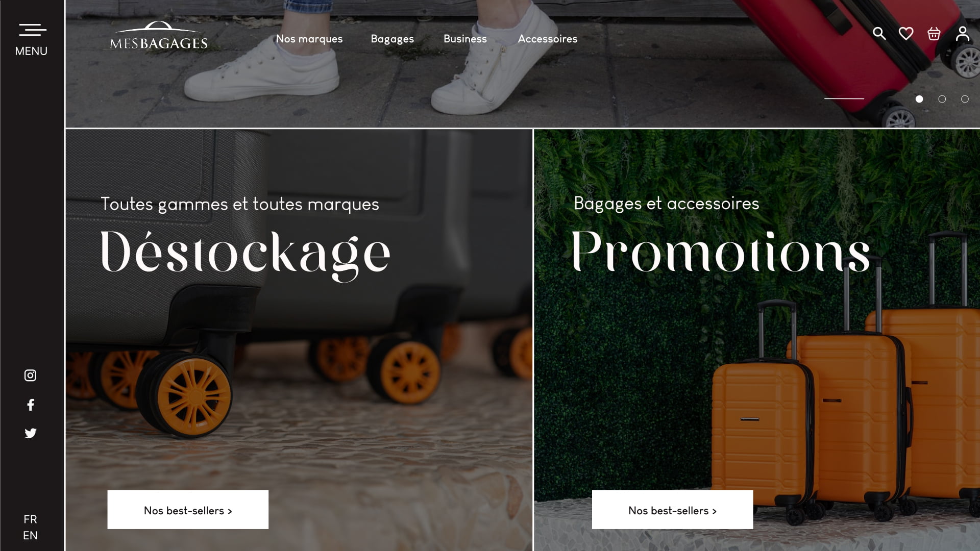Select the third carousel slide dot
The image size is (980, 551).
(965, 99)
